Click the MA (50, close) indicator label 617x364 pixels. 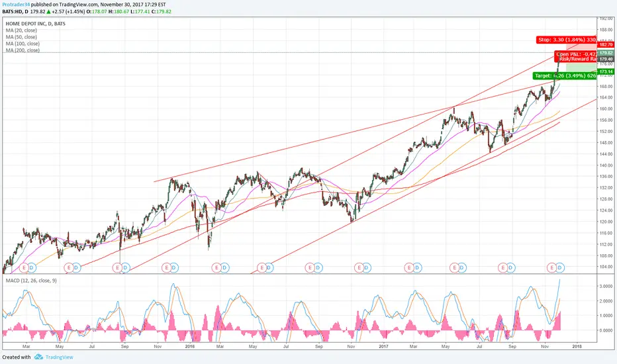click(x=21, y=37)
